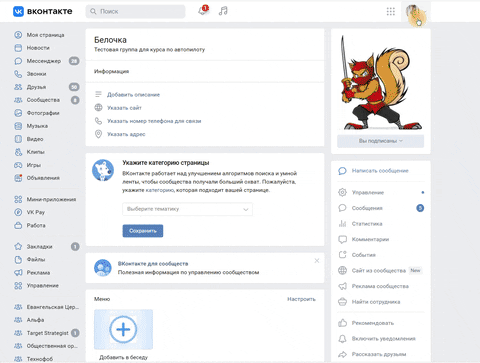This screenshot has height=363, width=480.
Task: Click the Фотографии sidebar icon
Action: click(18, 113)
